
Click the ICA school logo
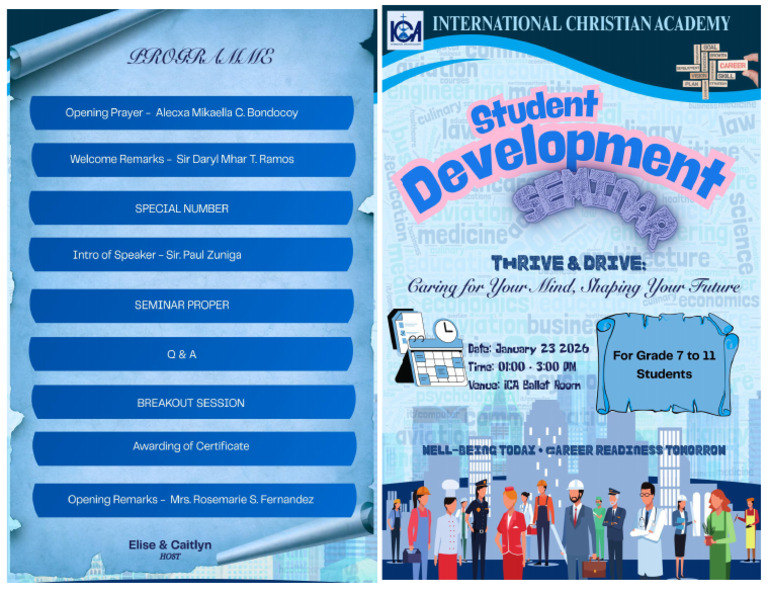pyautogui.click(x=405, y=30)
